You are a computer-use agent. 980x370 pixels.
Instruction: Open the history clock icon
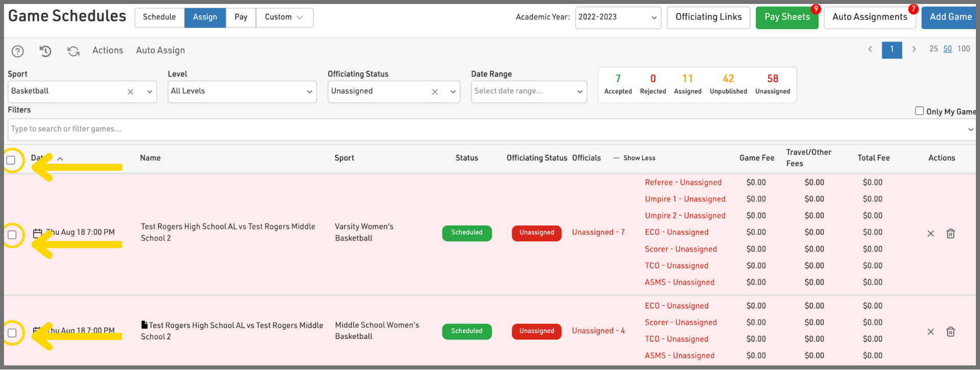point(45,51)
